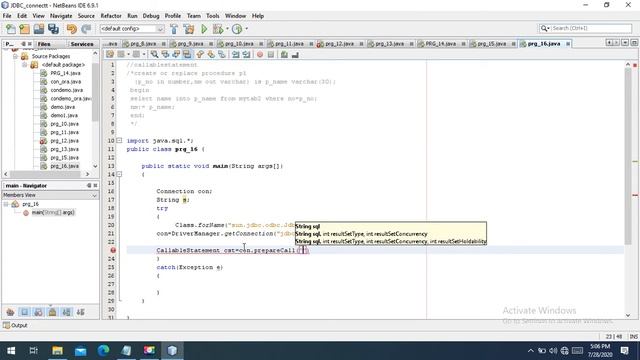This screenshot has width=640, height=360.
Task: Close the prg_16.java tab
Action: coord(568,44)
